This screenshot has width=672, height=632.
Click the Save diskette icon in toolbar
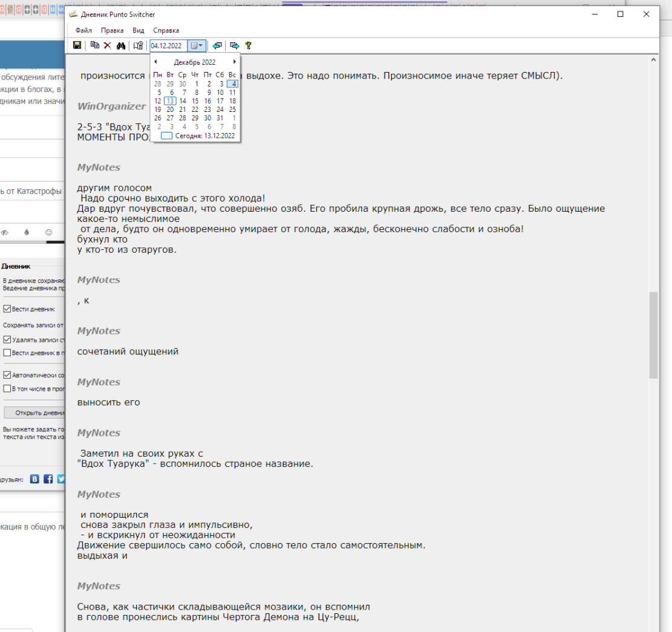pos(77,45)
